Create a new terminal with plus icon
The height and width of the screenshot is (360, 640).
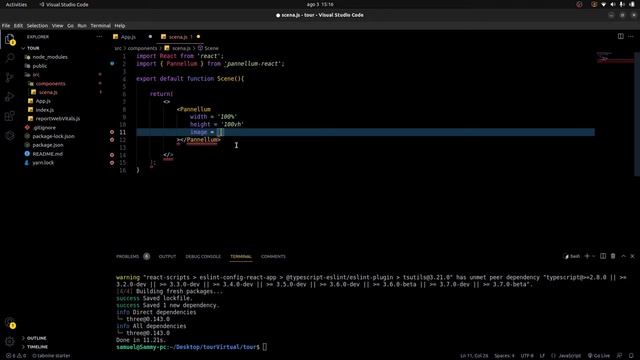coord(587,256)
